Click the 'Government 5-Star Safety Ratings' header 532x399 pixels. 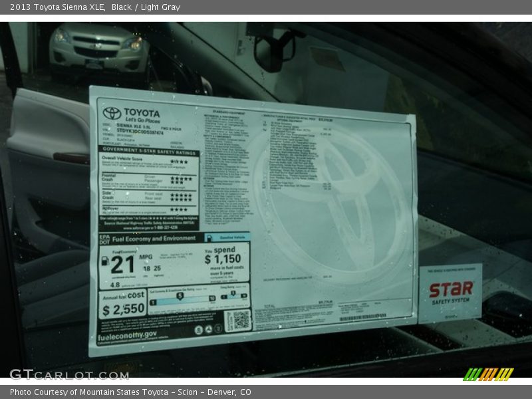(x=149, y=151)
